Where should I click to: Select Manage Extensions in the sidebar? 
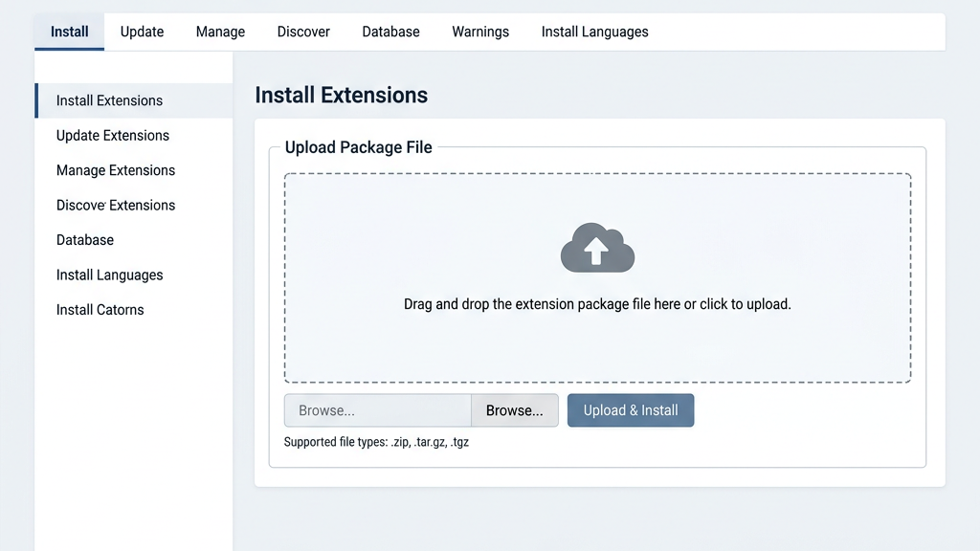click(x=115, y=170)
